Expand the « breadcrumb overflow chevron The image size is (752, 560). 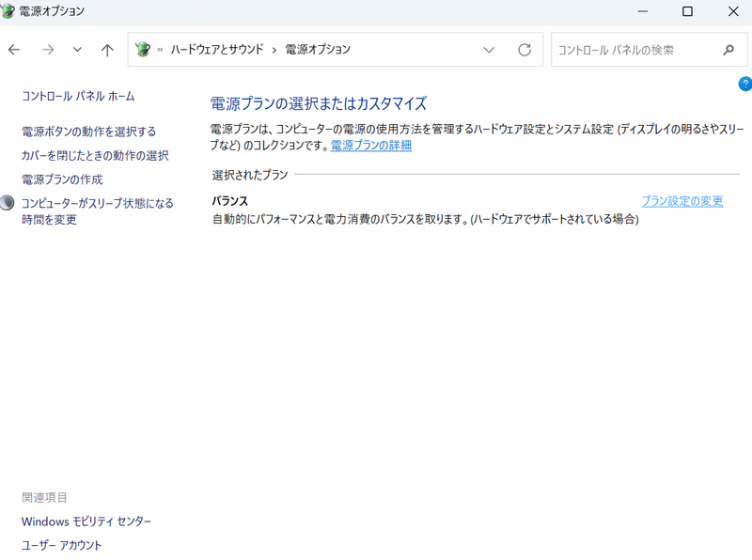click(x=163, y=49)
